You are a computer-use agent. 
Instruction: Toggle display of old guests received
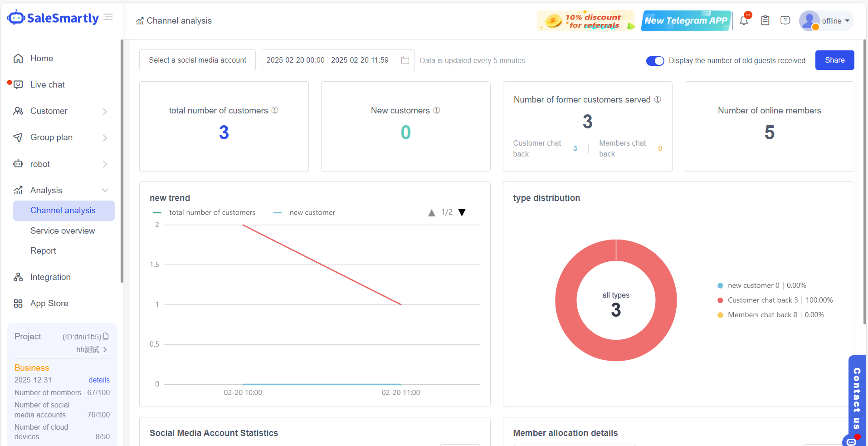click(x=655, y=61)
